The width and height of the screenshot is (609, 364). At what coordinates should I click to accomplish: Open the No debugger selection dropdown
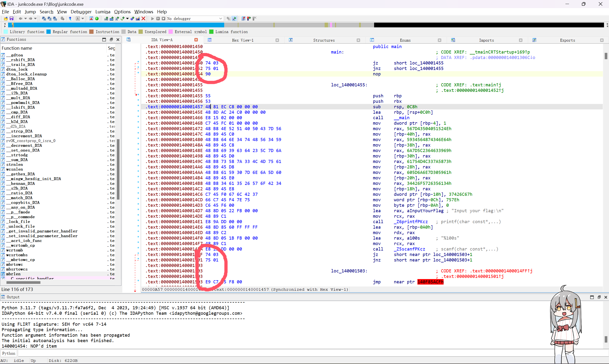pyautogui.click(x=195, y=19)
